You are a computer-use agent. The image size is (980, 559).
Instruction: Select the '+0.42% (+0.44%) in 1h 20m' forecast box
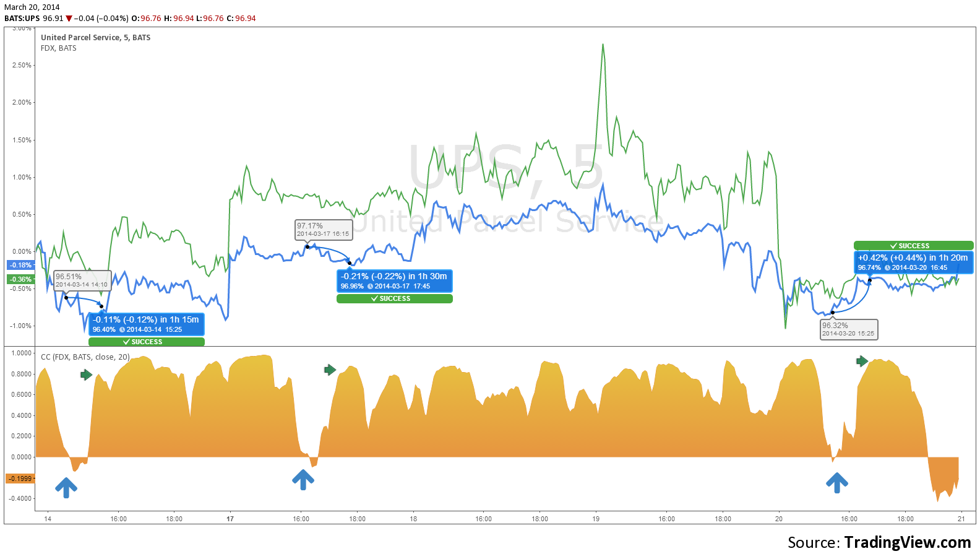pos(914,262)
